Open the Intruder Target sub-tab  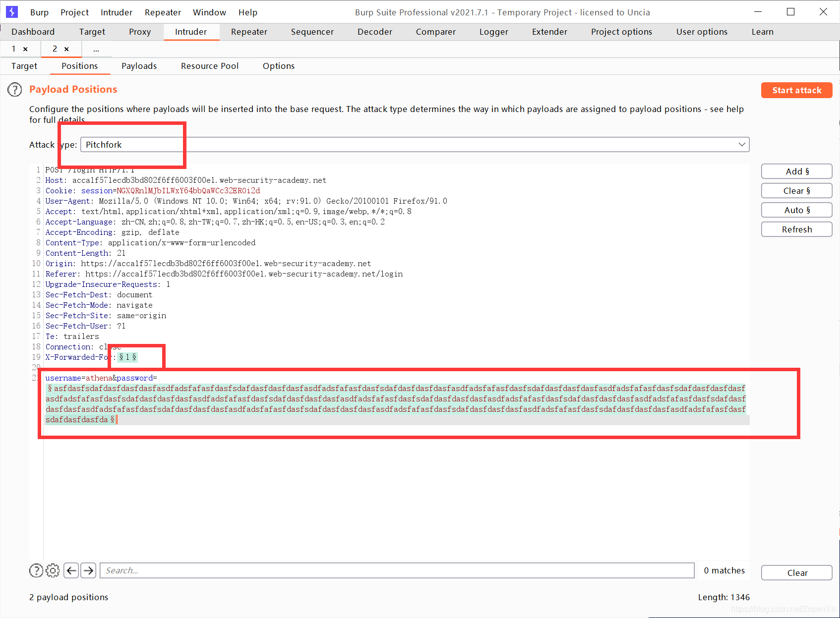tap(24, 66)
